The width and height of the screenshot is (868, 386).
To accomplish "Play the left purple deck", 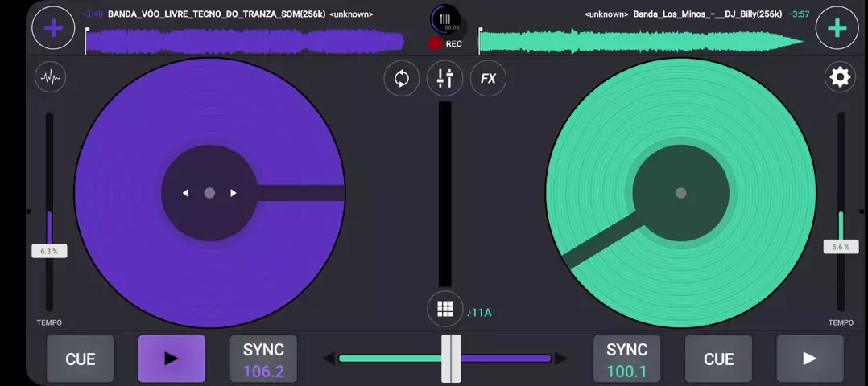I will [172, 359].
